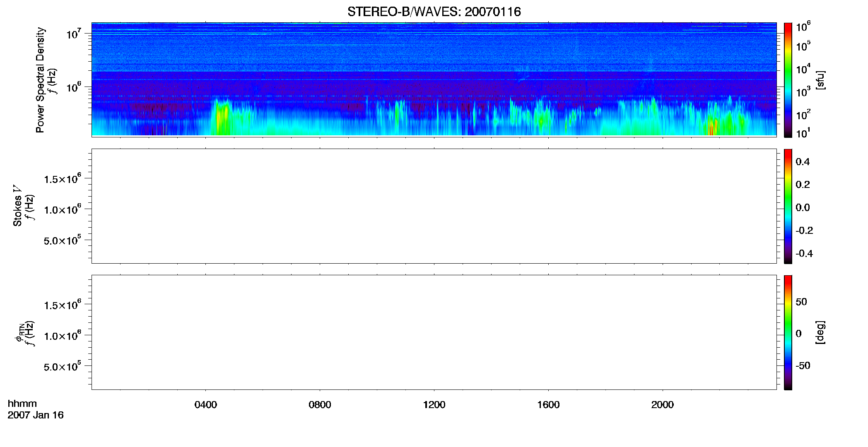
Task: Click the Stokes V color bar
Action: click(x=788, y=206)
